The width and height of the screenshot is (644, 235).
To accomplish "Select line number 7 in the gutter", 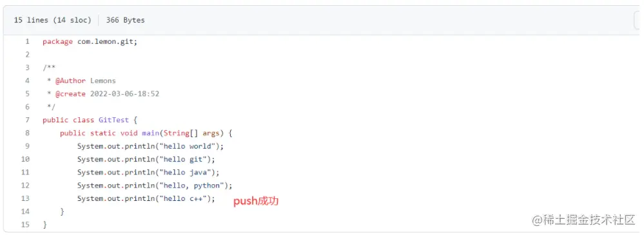I will [27, 120].
